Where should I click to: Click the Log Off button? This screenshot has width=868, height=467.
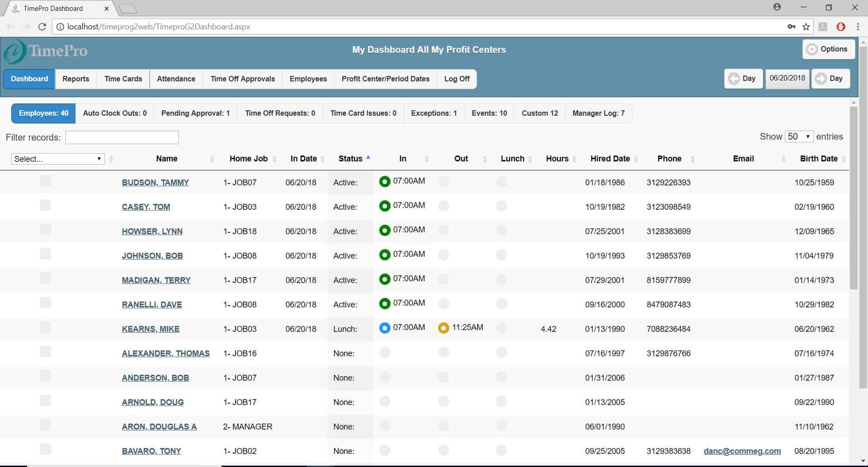point(457,79)
